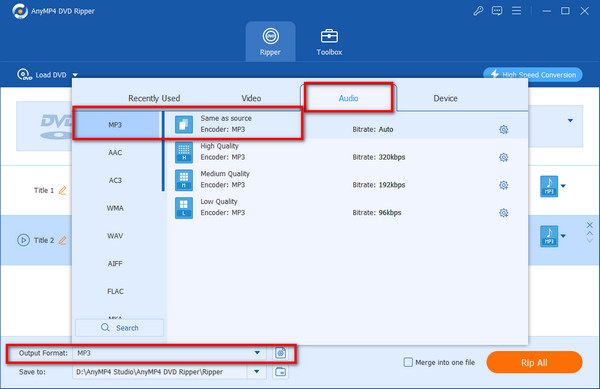Open custom profile settings icon
Viewport: 600px width, 389px height.
(x=280, y=353)
